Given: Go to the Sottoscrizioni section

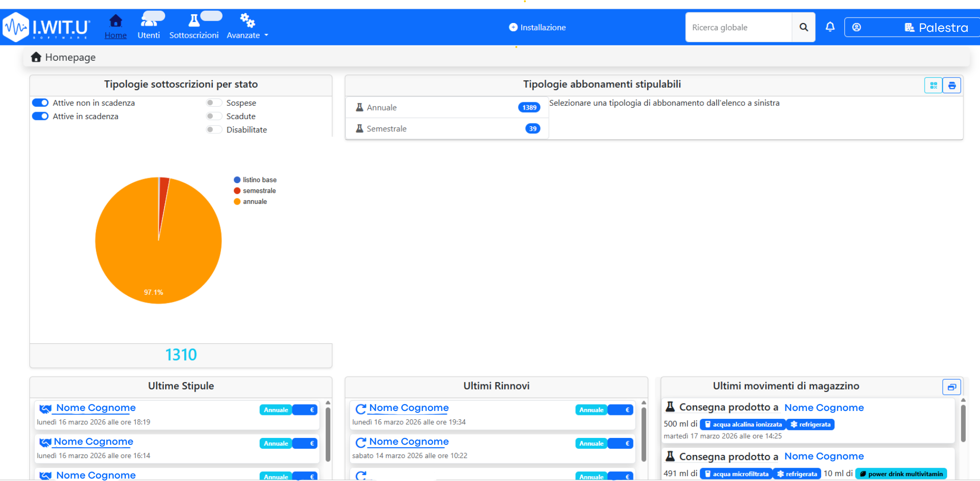Looking at the screenshot, I should pyautogui.click(x=194, y=27).
